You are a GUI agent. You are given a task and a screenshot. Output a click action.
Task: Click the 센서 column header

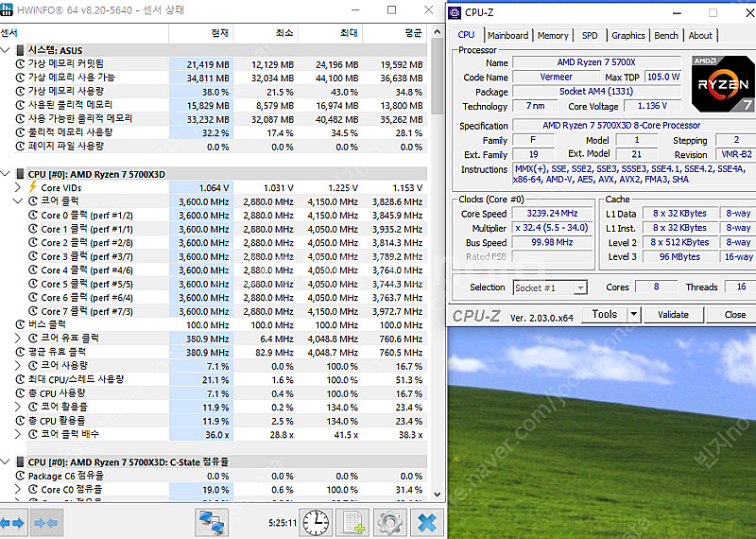[x=84, y=33]
